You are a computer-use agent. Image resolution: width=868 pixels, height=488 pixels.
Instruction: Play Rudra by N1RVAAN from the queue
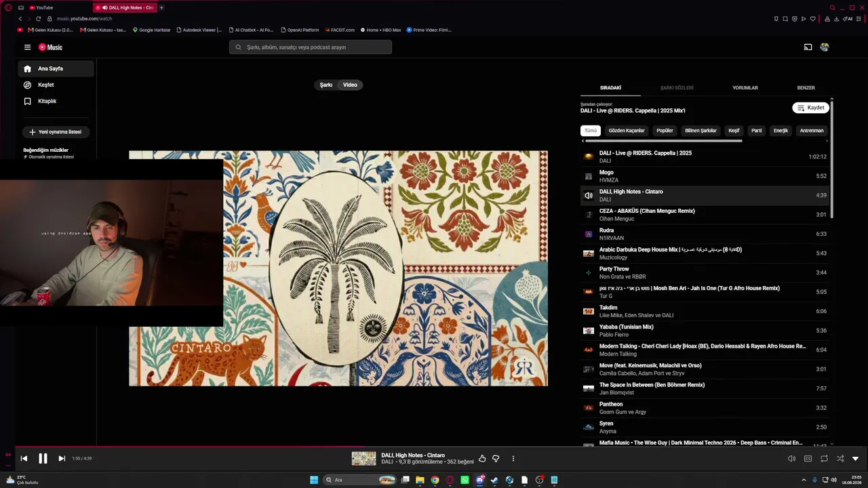pos(705,234)
